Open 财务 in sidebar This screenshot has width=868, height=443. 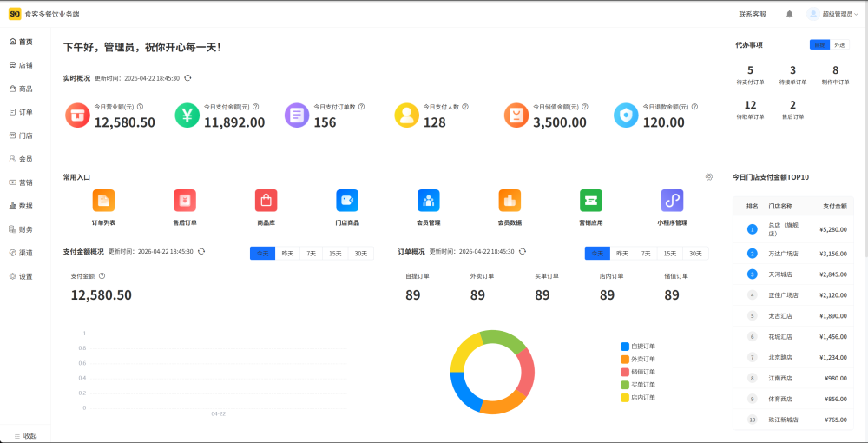[x=21, y=229]
